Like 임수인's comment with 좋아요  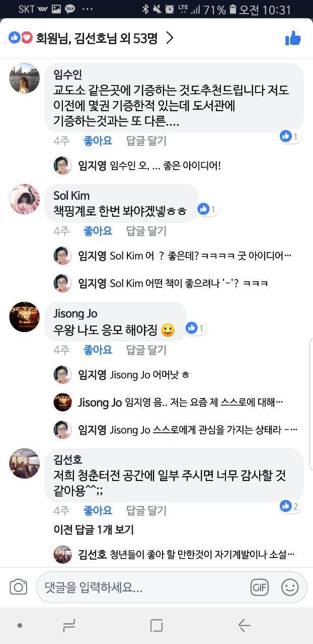coord(98,141)
